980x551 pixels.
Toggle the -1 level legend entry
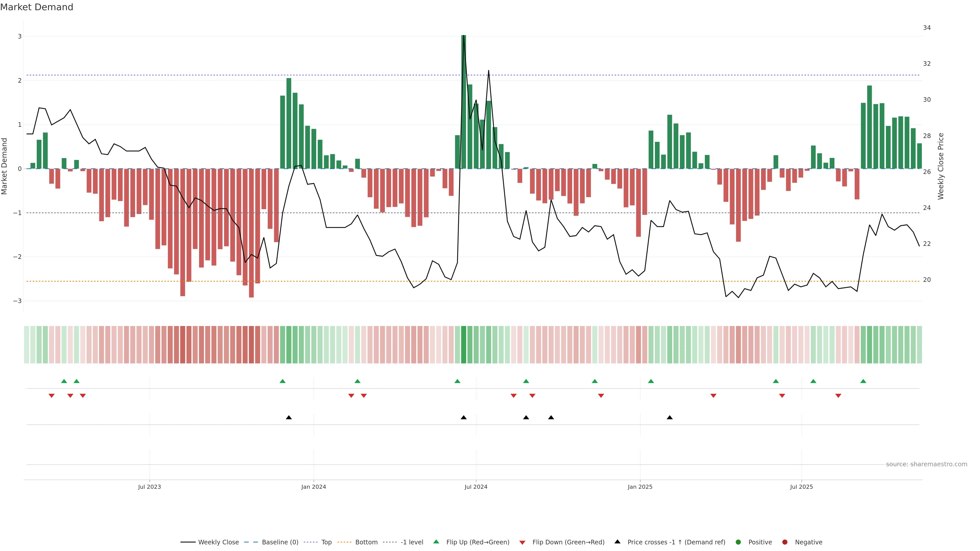tap(412, 542)
